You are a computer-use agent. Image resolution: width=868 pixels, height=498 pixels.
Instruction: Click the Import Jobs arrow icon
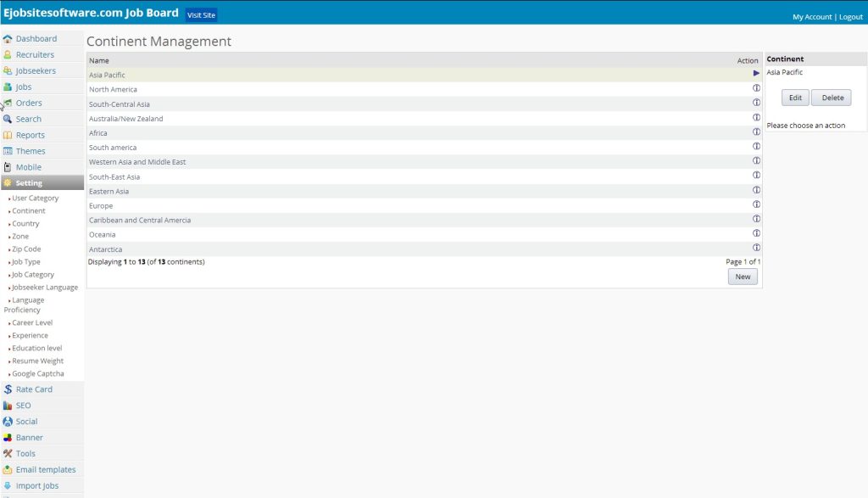[7, 486]
